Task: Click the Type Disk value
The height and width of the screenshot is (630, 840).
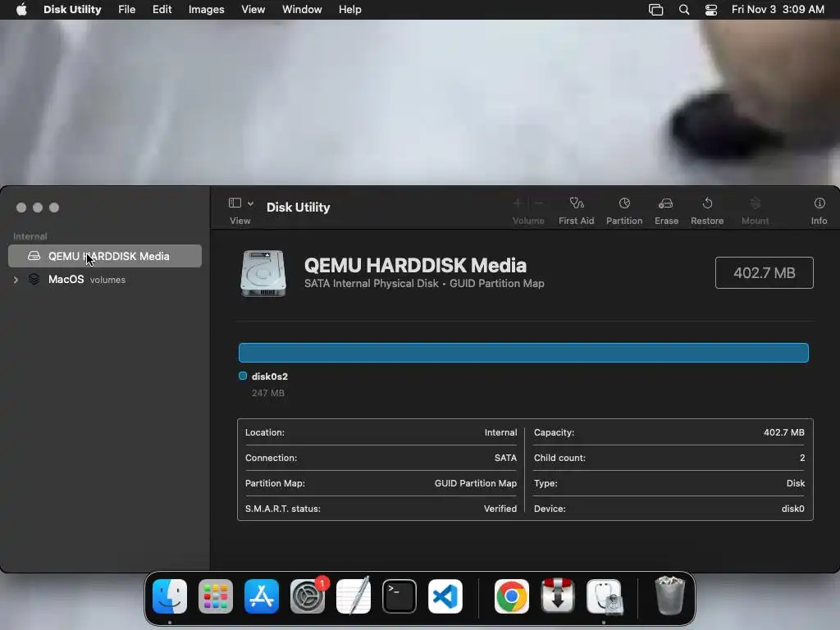Action: 796,483
